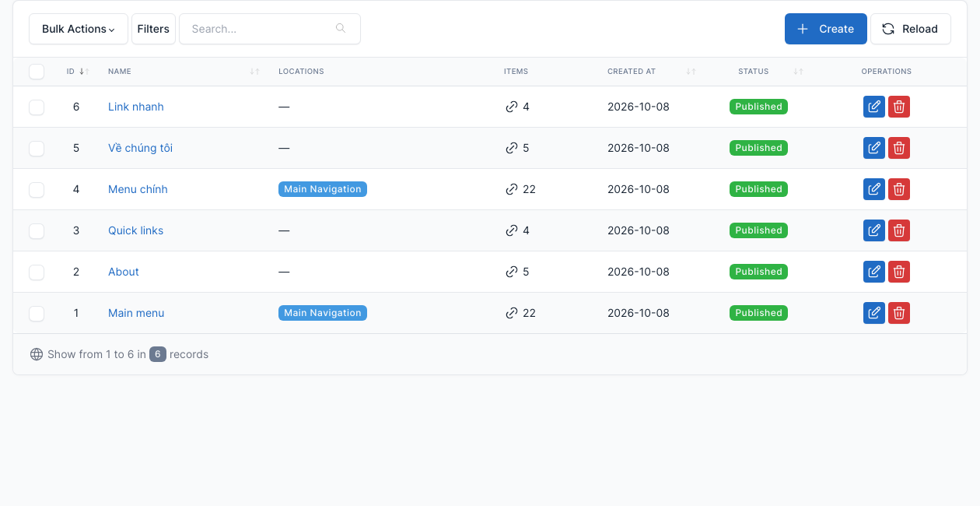Delete the Quick links menu

pyautogui.click(x=899, y=230)
